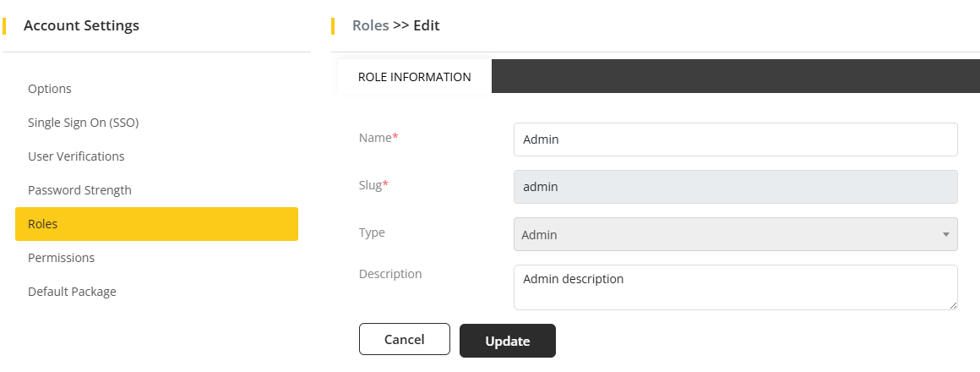This screenshot has height=372, width=980.
Task: Grab the Description textarea resize handle
Action: [x=953, y=305]
